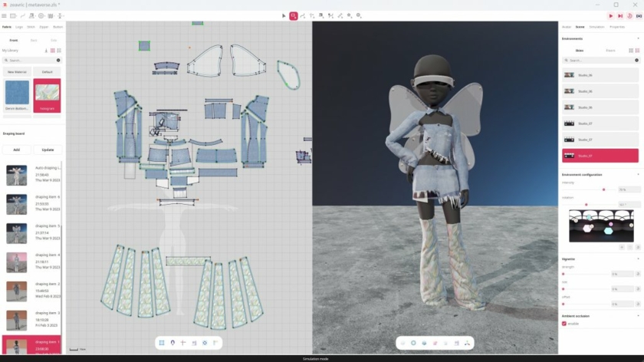Switch My Library to grid view
This screenshot has width=644, height=362.
(x=53, y=51)
